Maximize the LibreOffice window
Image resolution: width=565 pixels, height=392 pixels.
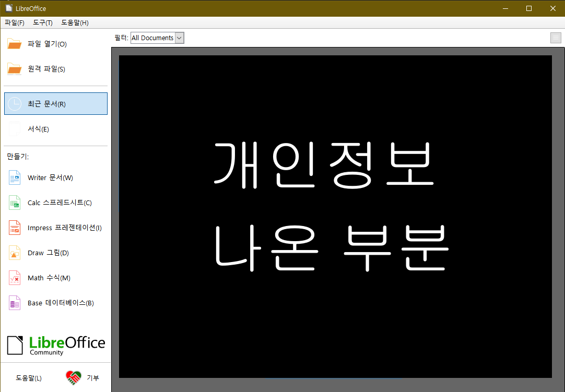point(529,8)
